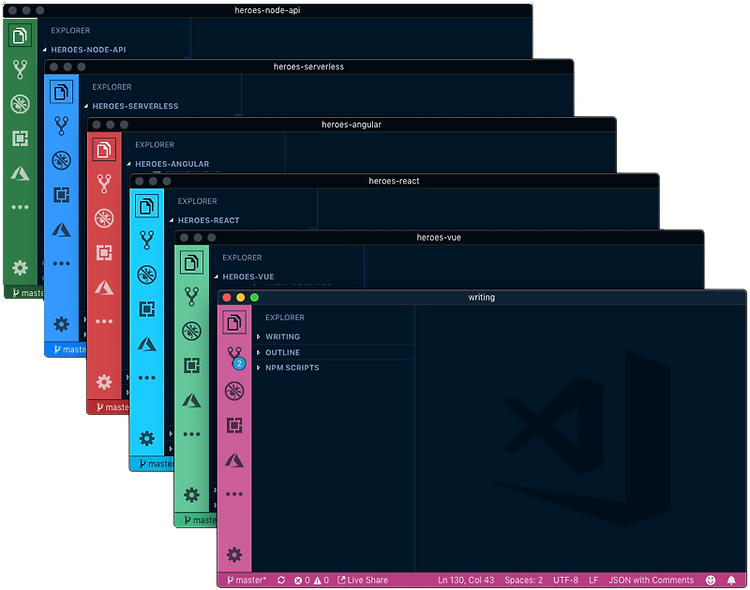This screenshot has height=590, width=750.
Task: Open Source Control in heroes-react window
Action: click(x=147, y=240)
